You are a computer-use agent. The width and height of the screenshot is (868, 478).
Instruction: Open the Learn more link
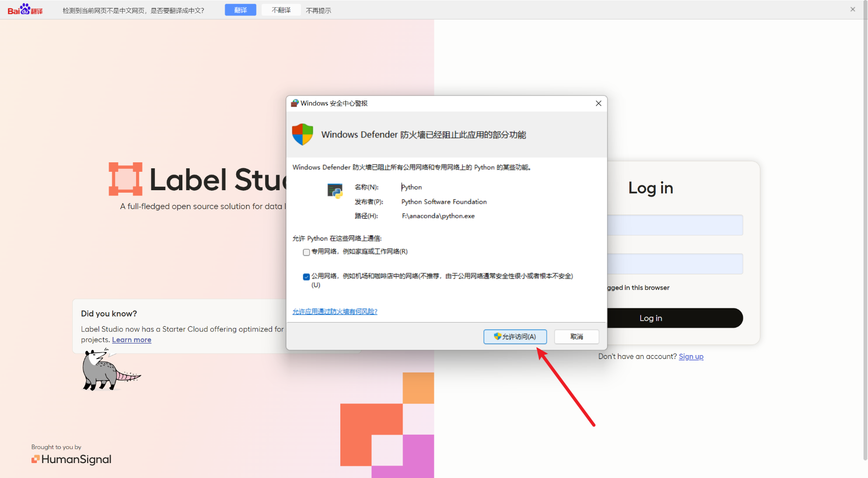pyautogui.click(x=132, y=340)
